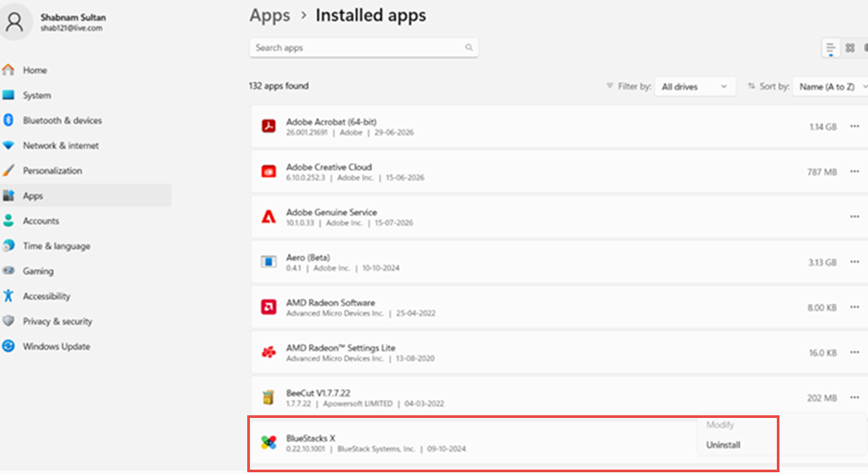Select the AMD Radeon Settings Lite name

340,348
